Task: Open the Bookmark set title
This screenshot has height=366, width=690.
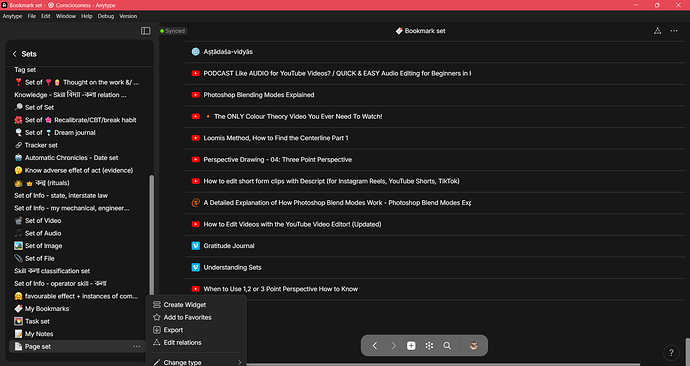Action: 420,31
